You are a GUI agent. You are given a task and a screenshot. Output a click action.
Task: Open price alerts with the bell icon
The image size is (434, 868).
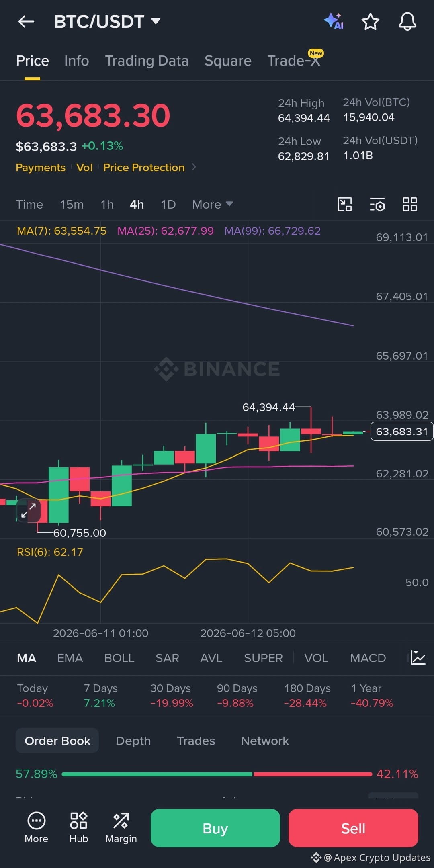(x=407, y=21)
